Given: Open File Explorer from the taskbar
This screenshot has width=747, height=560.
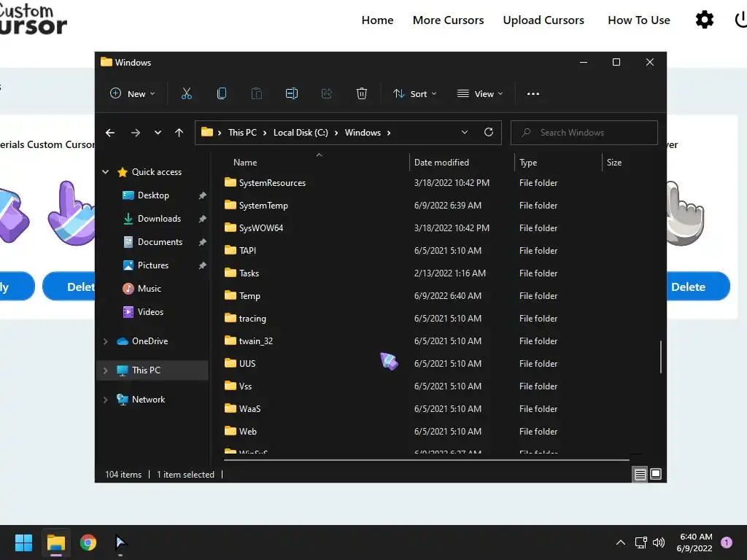Looking at the screenshot, I should tap(56, 542).
